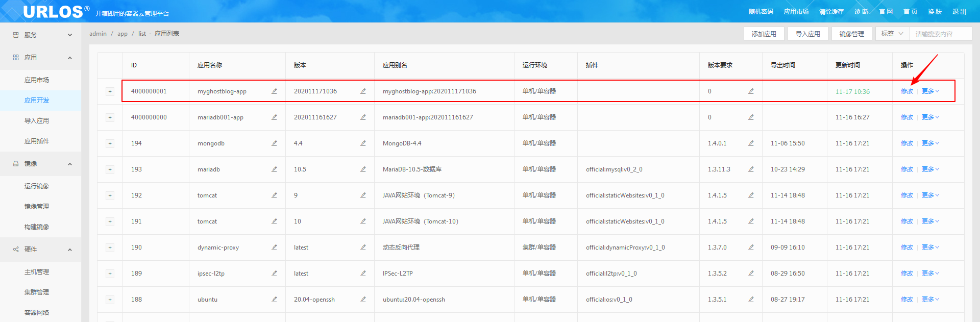Image resolution: width=980 pixels, height=322 pixels.
Task: Edit ubuntu version 20.04-openssh with pencil
Action: point(363,300)
